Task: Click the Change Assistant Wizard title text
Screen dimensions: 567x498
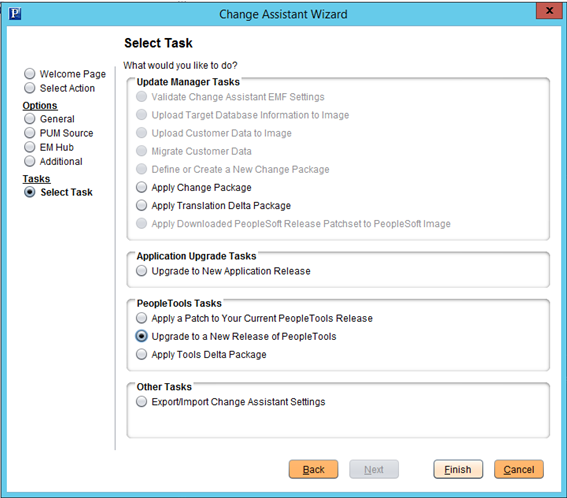Action: 283,14
